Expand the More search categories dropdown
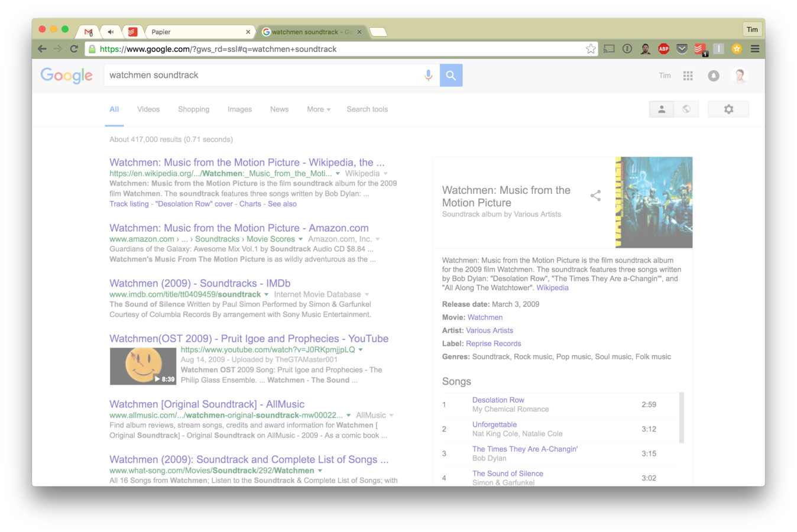 pyautogui.click(x=319, y=109)
